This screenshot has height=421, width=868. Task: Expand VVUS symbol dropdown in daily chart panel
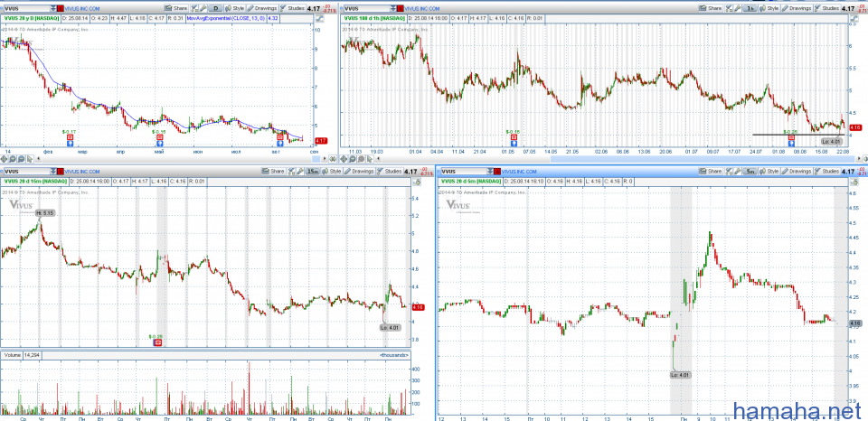point(53,8)
